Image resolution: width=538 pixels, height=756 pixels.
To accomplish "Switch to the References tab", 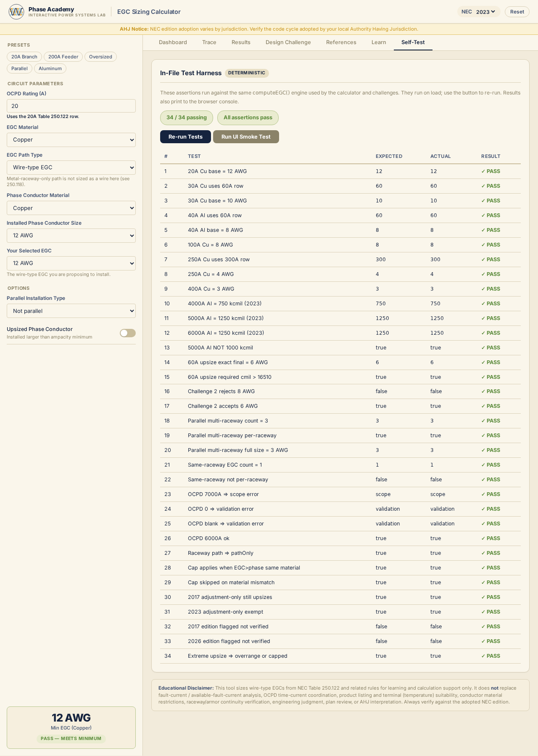I will coord(341,42).
